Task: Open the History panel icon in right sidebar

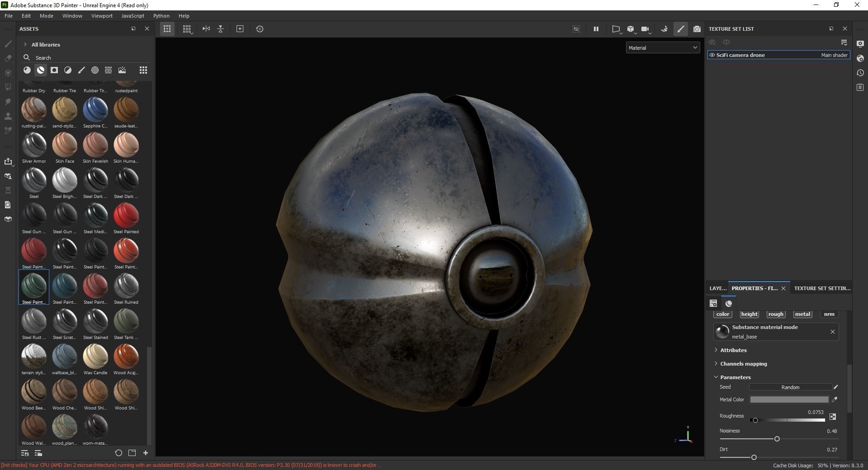Action: coord(860,73)
